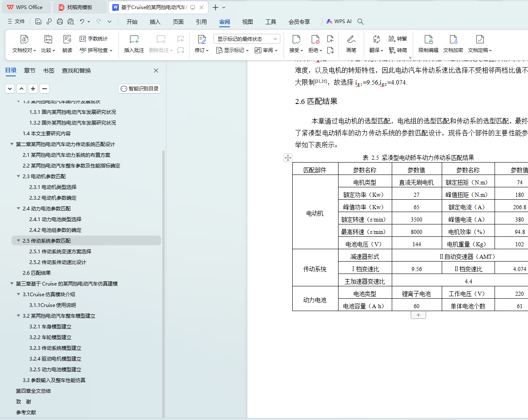528x420 pixels.
Task: Click the 修订 track changes icon
Action: coord(202,39)
